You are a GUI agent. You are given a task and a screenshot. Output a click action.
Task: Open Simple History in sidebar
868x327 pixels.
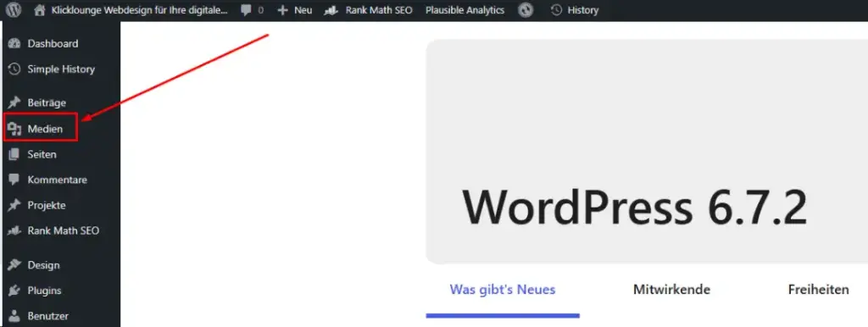coord(61,69)
